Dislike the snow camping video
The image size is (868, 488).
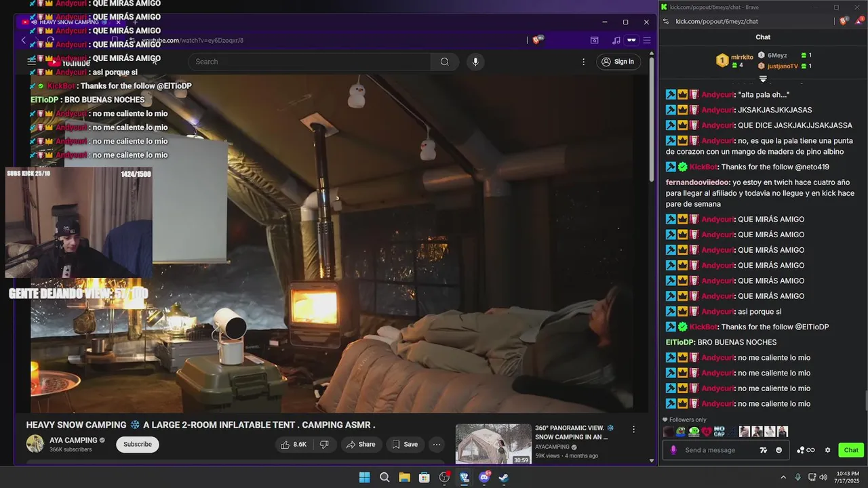point(325,445)
